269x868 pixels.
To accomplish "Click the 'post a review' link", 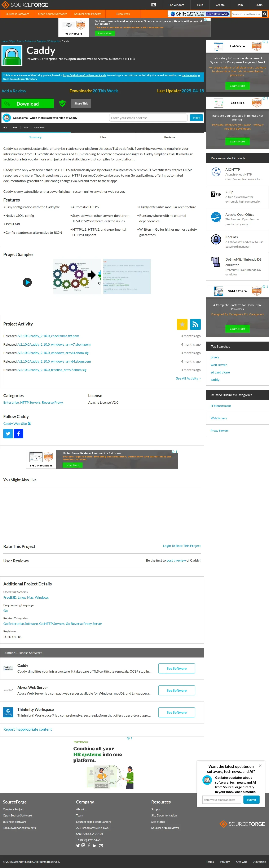I will coord(176,560).
